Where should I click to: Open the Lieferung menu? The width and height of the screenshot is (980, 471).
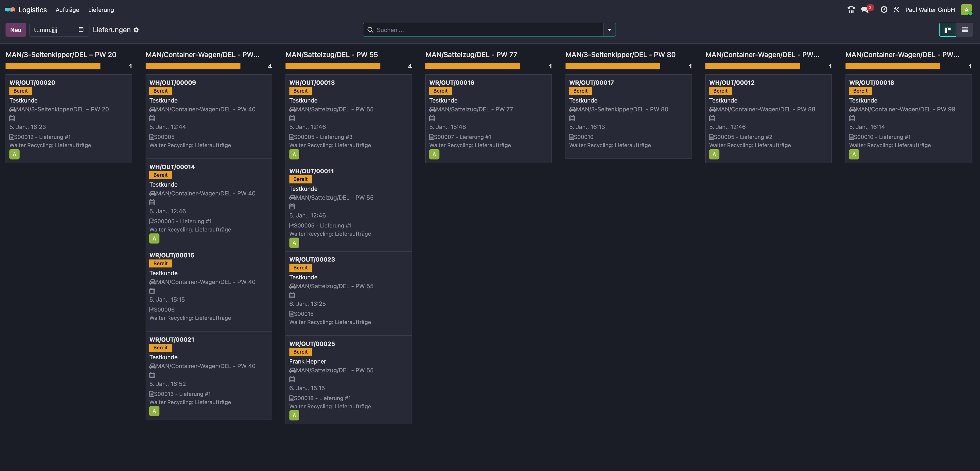point(100,10)
